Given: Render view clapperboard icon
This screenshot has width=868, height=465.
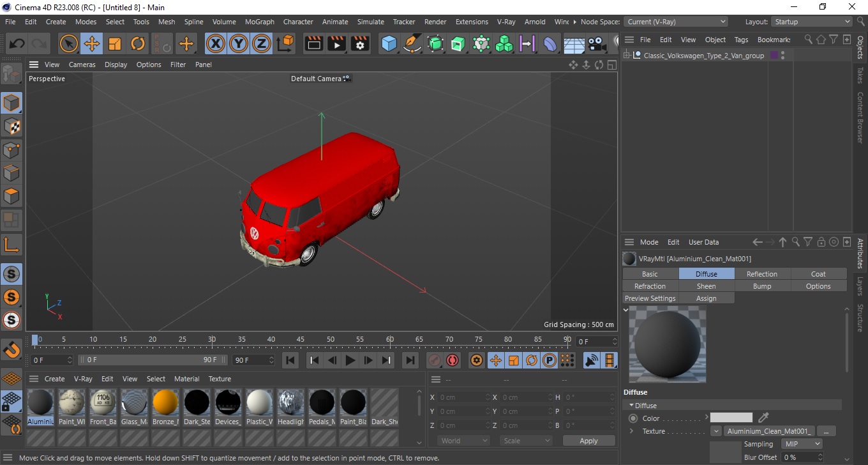Looking at the screenshot, I should (313, 43).
